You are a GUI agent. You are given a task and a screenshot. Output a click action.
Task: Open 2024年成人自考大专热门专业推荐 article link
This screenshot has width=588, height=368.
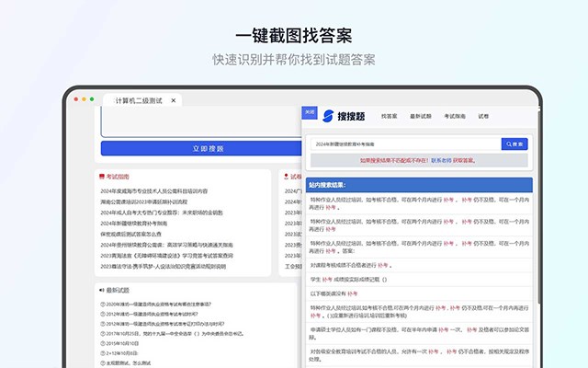coord(162,213)
